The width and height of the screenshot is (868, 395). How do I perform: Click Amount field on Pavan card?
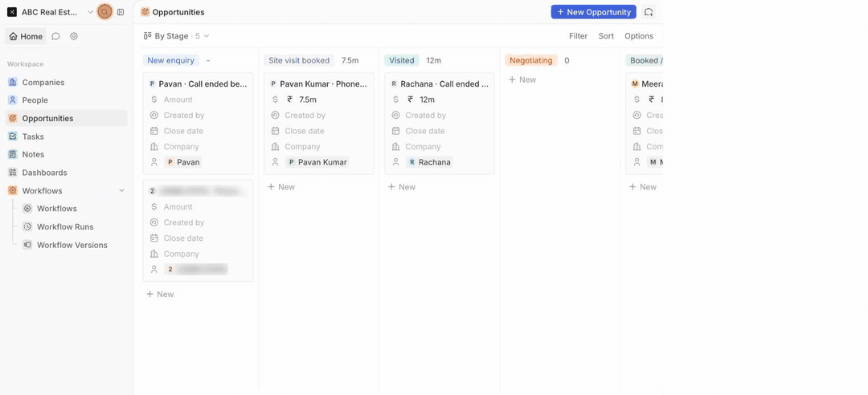tap(178, 100)
